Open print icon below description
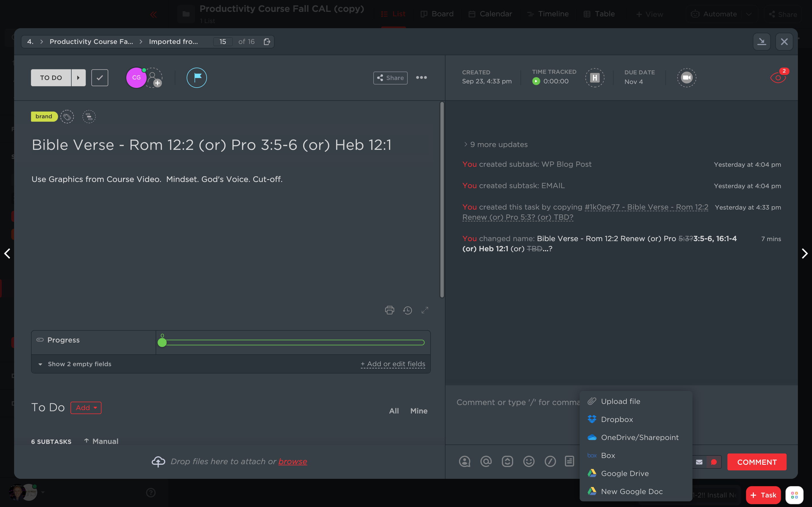Image resolution: width=812 pixels, height=507 pixels. (389, 310)
